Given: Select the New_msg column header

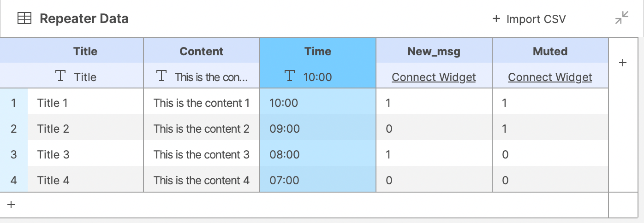Looking at the screenshot, I should (434, 51).
